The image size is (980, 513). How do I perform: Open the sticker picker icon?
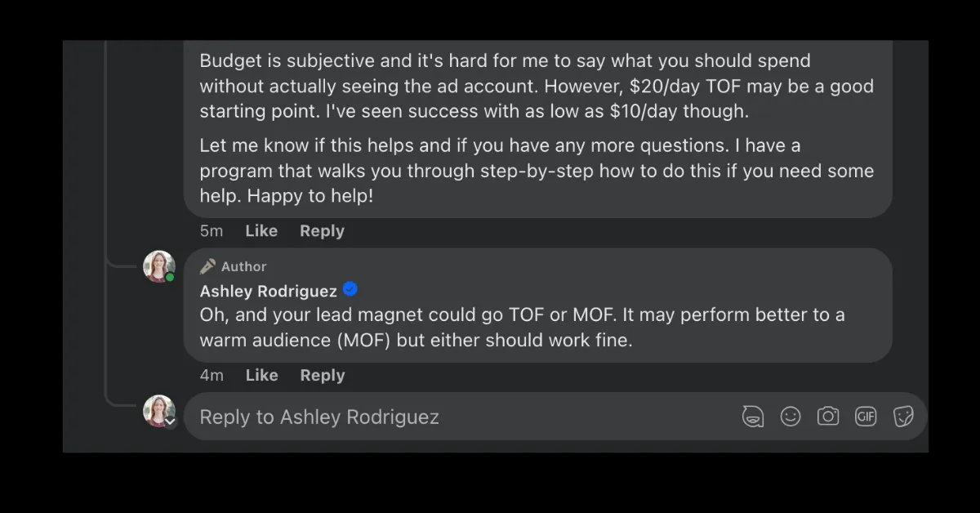point(903,417)
